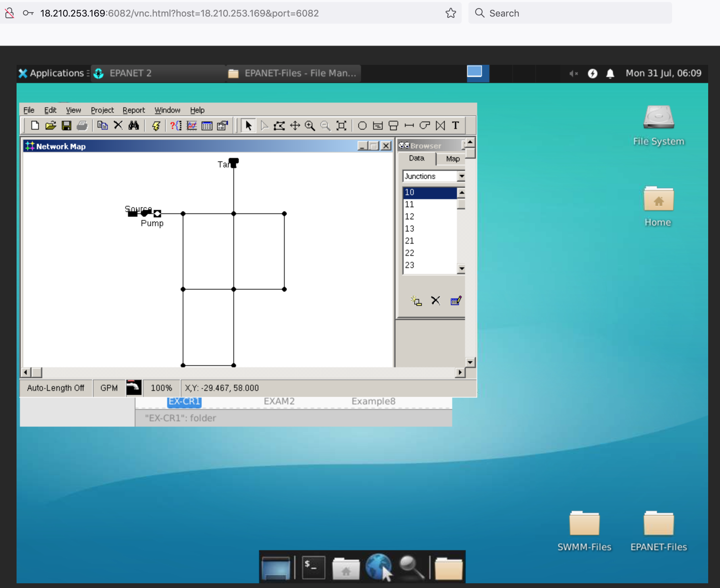Open the Project menu
The height and width of the screenshot is (588, 720).
point(102,110)
